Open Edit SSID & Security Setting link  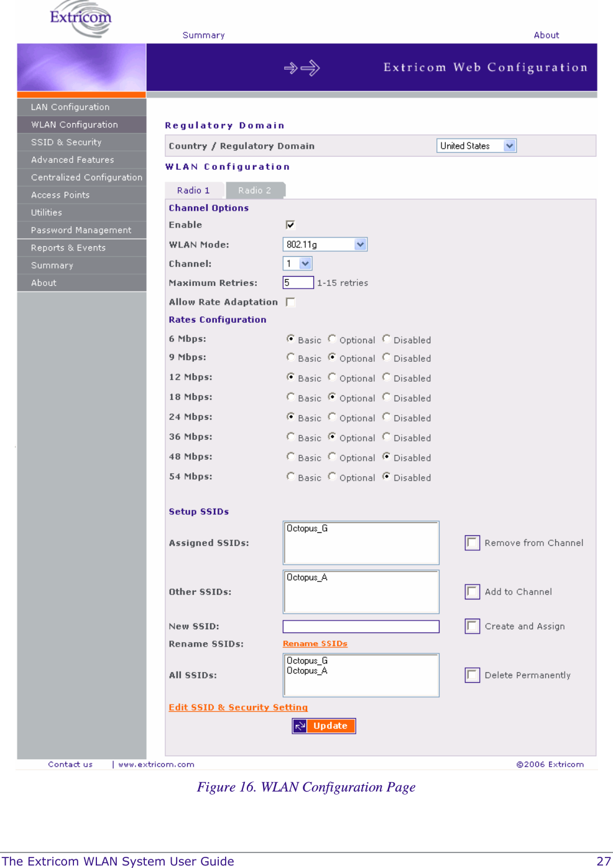pos(238,707)
